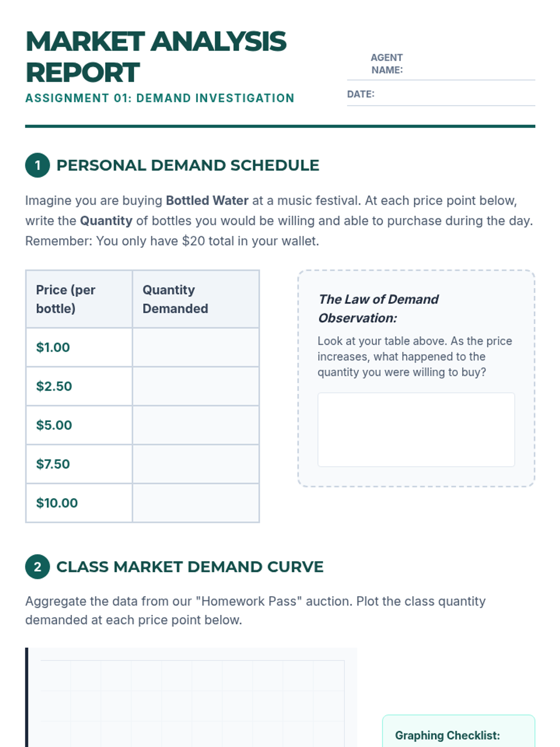Click the Law of Demand Observation title

[x=378, y=309]
